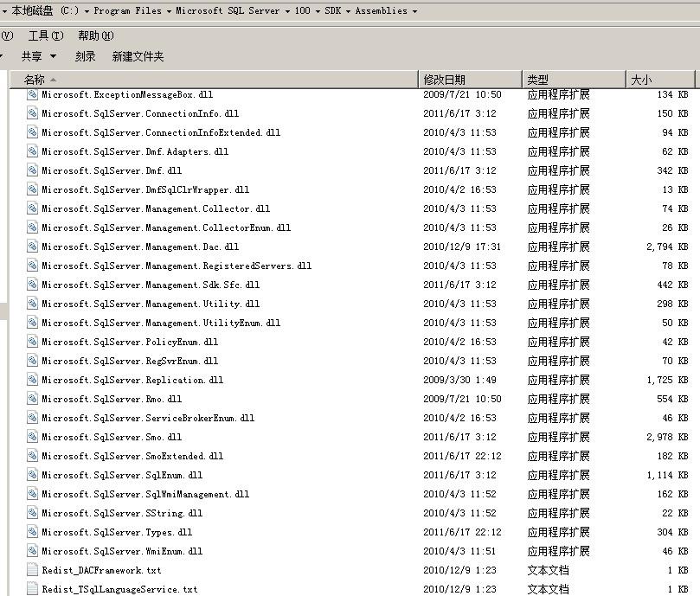Sort files by 大小 column header
This screenshot has height=596, width=700.
coord(660,80)
